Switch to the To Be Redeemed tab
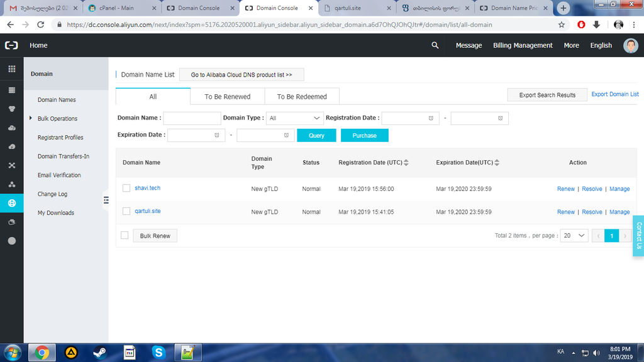Screen dimensions: 644x362 point(302,96)
